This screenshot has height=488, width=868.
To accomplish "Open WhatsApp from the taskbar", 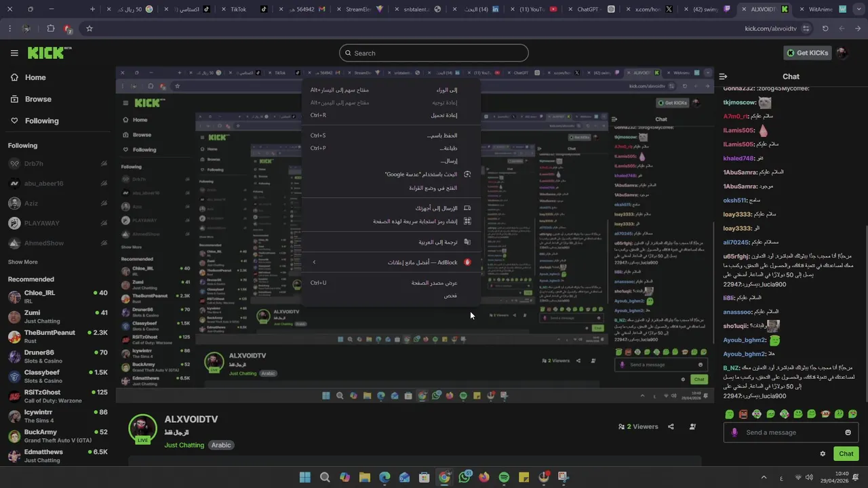I will click(x=465, y=477).
